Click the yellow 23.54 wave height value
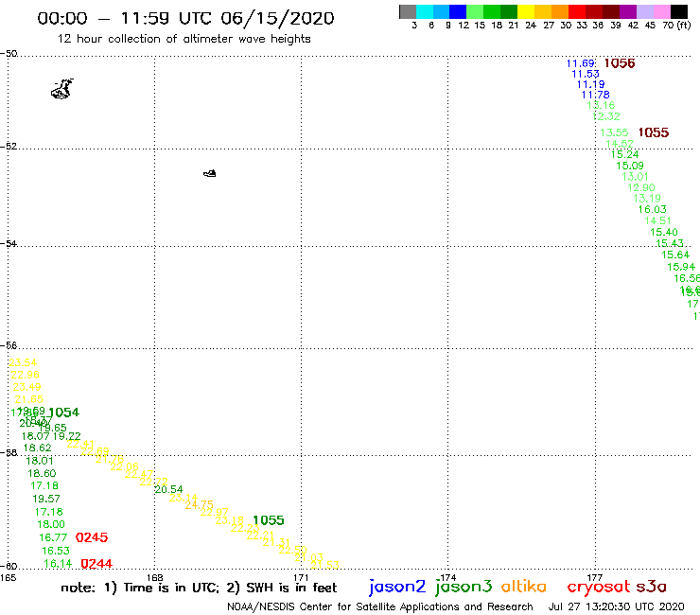The image size is (700, 615). pyautogui.click(x=23, y=362)
